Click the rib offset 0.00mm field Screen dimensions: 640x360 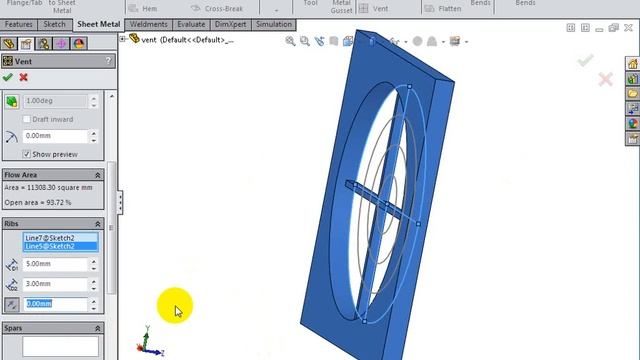tap(55, 304)
